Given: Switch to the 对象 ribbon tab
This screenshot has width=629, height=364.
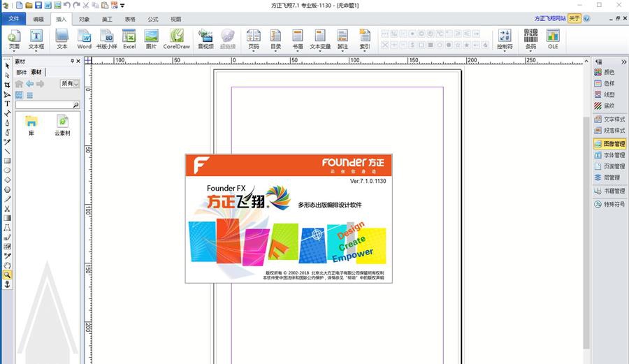Looking at the screenshot, I should (x=85, y=19).
